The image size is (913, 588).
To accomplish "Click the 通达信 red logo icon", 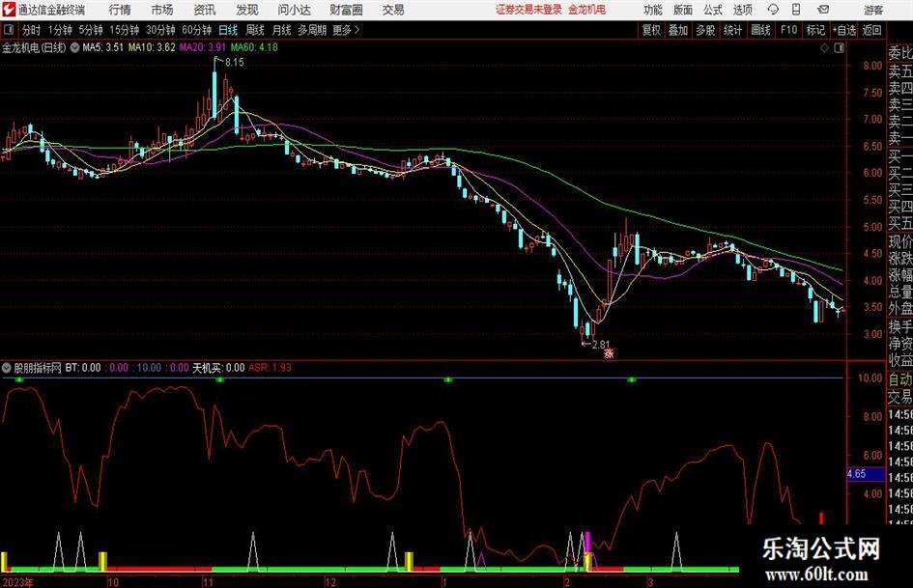I will pyautogui.click(x=9, y=10).
